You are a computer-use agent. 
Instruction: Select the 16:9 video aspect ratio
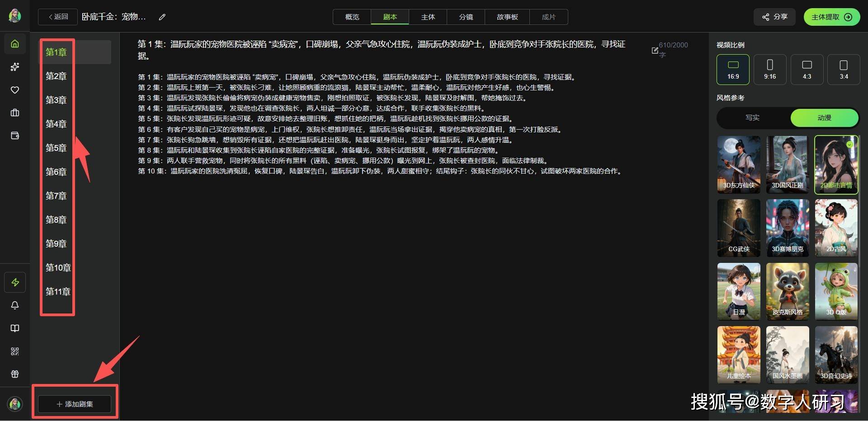[733, 70]
